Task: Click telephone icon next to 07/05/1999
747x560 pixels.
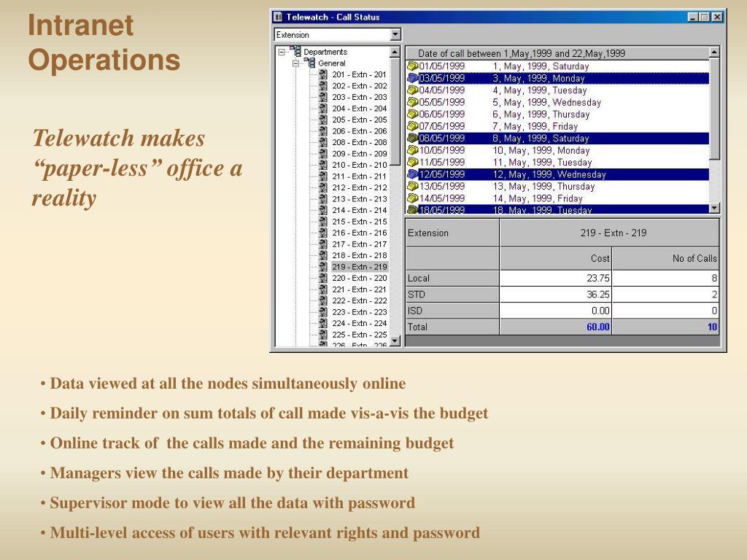Action: [x=413, y=126]
